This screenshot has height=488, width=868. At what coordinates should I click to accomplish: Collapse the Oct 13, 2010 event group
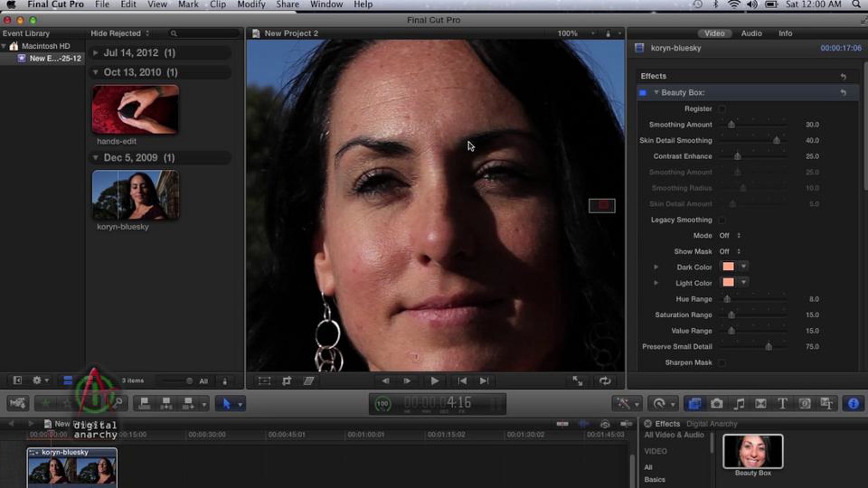pyautogui.click(x=95, y=72)
